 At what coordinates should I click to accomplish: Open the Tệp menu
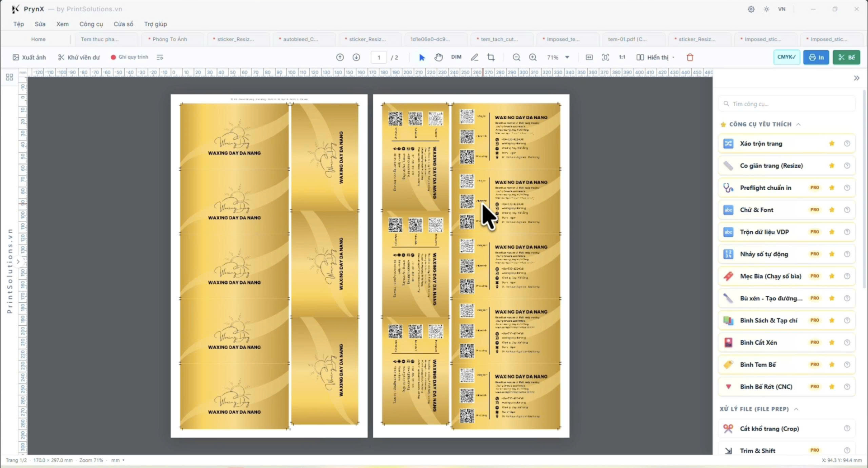[x=19, y=24]
